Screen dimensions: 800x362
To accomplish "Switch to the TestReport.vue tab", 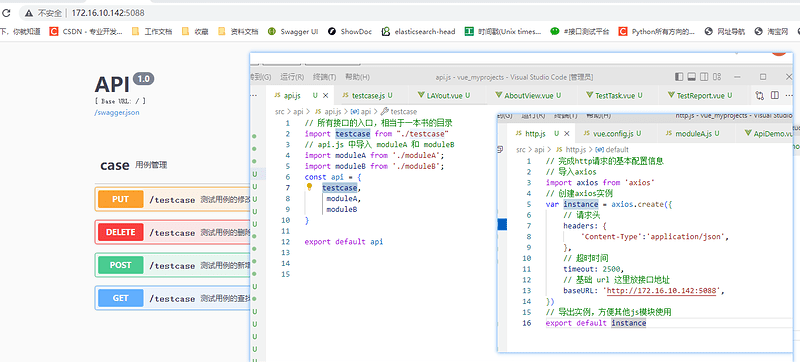I will tap(704, 95).
